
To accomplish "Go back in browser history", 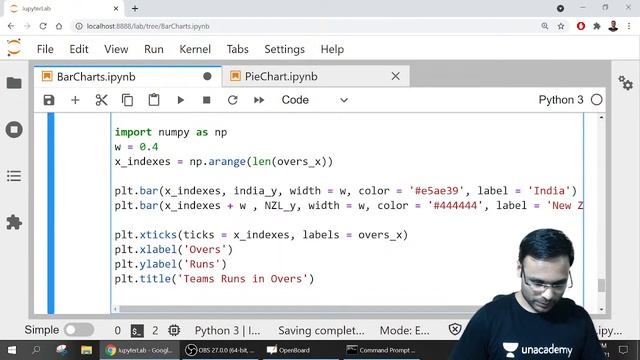I will click(11, 26).
